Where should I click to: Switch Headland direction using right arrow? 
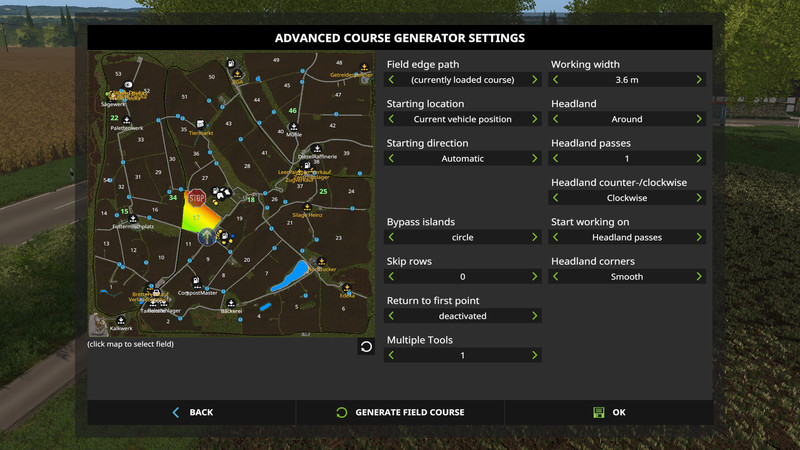click(700, 198)
